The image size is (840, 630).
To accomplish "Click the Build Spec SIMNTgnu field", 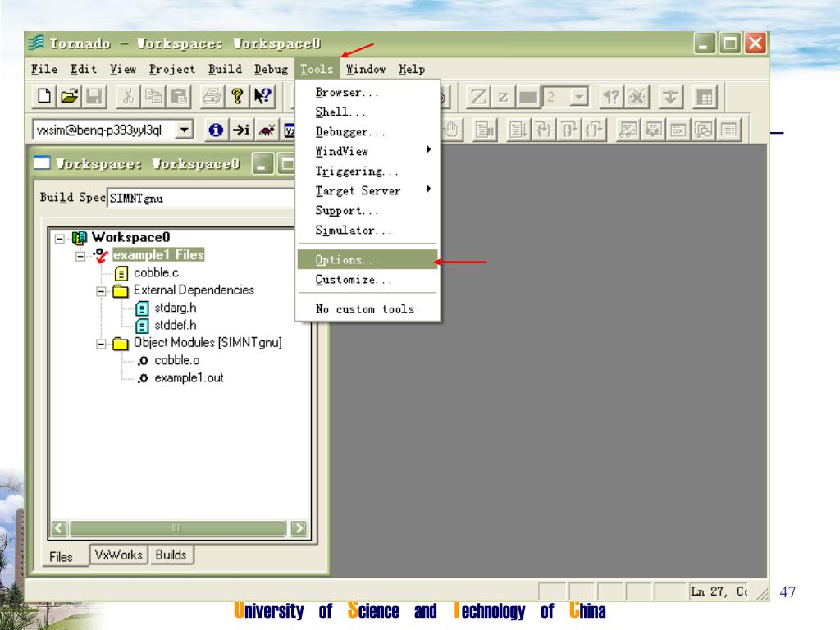I will pyautogui.click(x=202, y=199).
